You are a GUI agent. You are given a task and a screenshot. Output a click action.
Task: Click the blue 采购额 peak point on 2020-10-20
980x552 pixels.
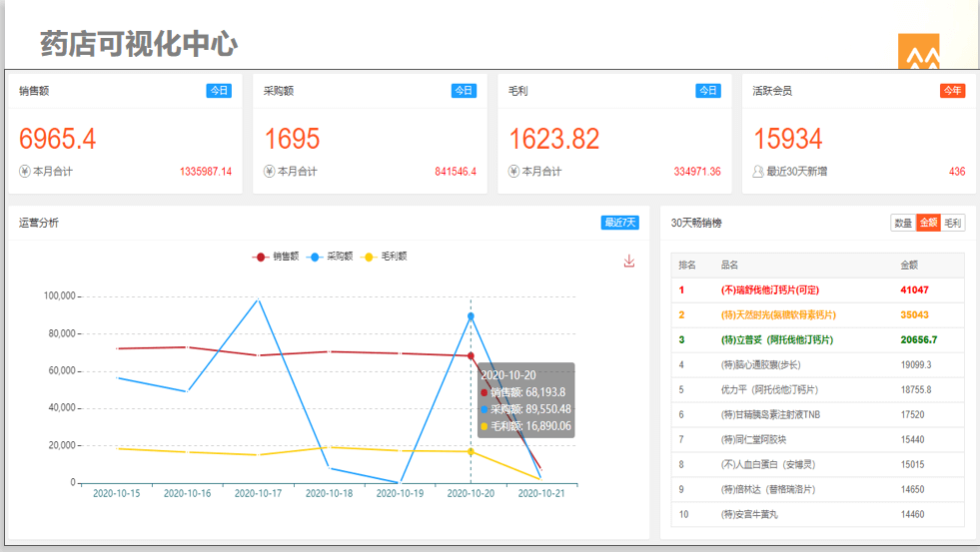pyautogui.click(x=471, y=316)
